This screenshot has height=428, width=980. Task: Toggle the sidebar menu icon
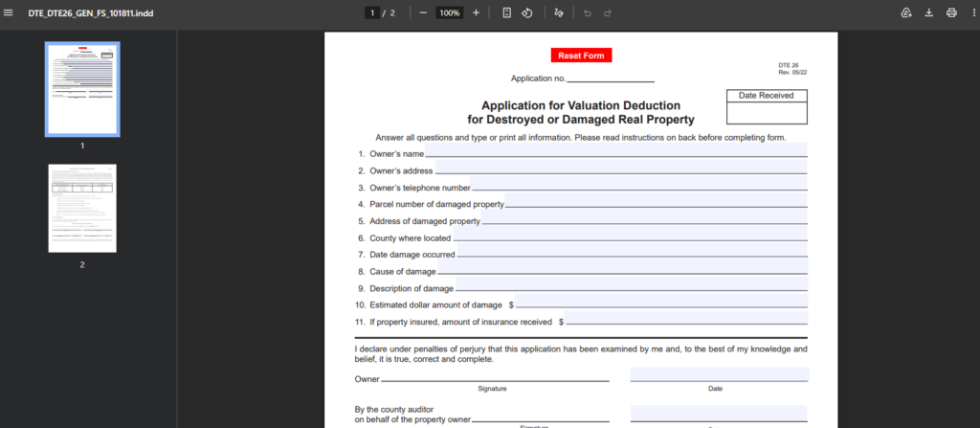[10, 12]
